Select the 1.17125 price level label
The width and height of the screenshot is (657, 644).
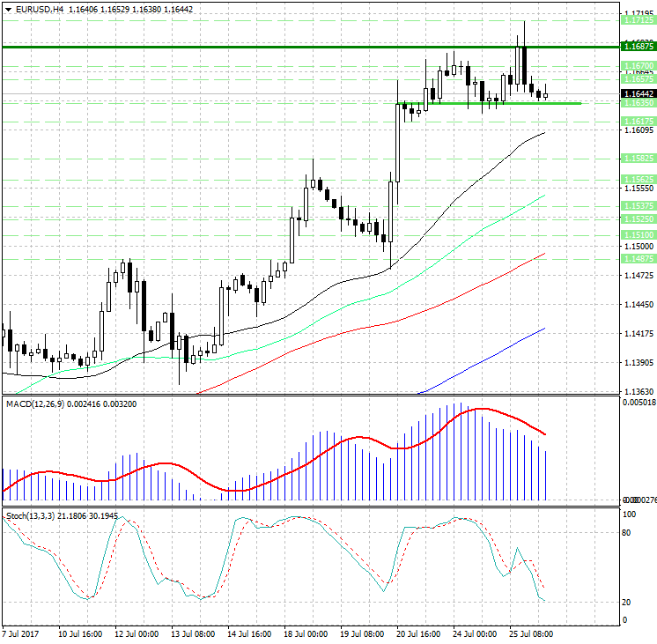(639, 20)
